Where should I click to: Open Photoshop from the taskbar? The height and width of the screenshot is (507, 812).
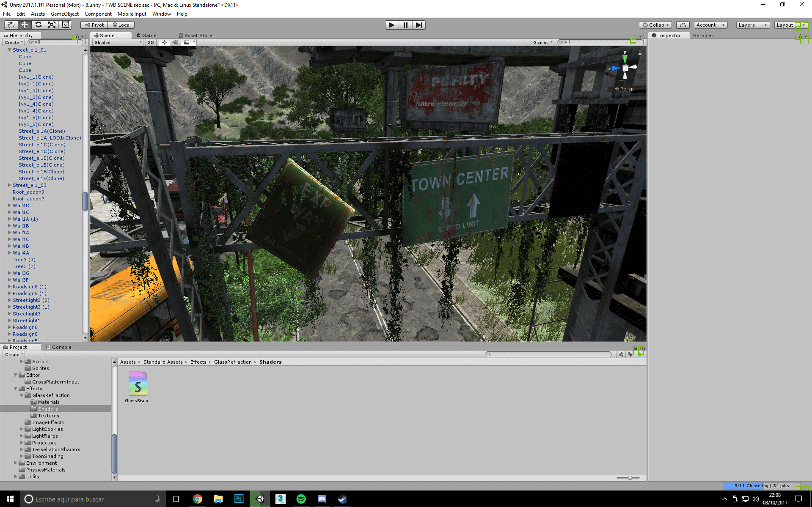click(x=239, y=499)
